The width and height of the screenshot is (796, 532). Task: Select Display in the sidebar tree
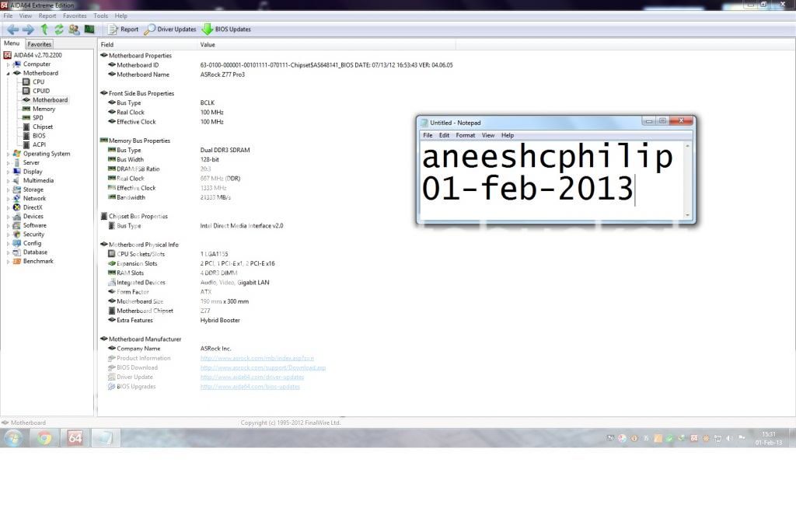(x=33, y=172)
